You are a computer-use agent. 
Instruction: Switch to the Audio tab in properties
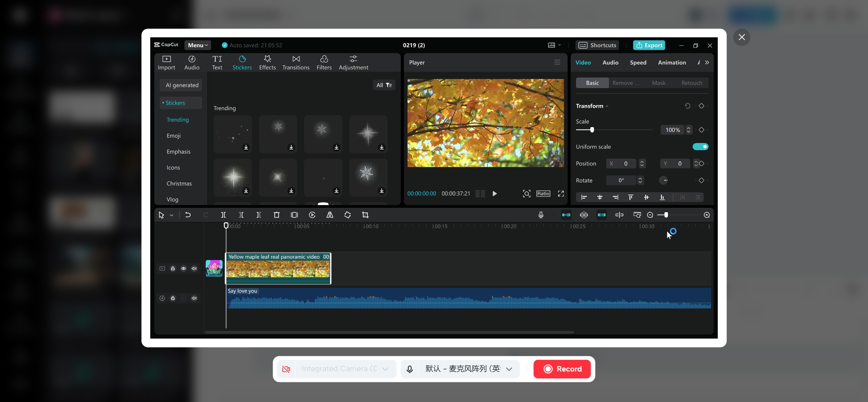click(610, 62)
